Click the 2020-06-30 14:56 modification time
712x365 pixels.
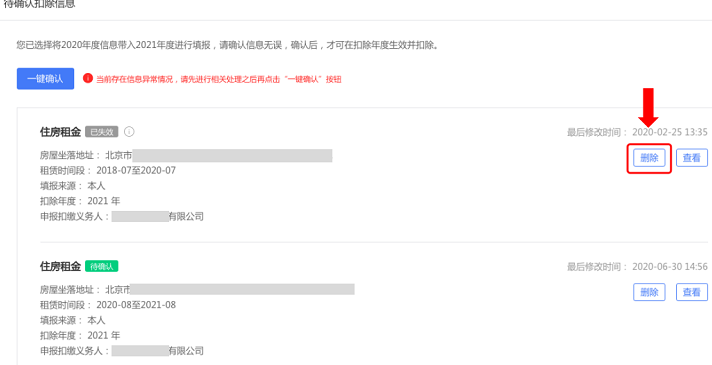(x=670, y=266)
